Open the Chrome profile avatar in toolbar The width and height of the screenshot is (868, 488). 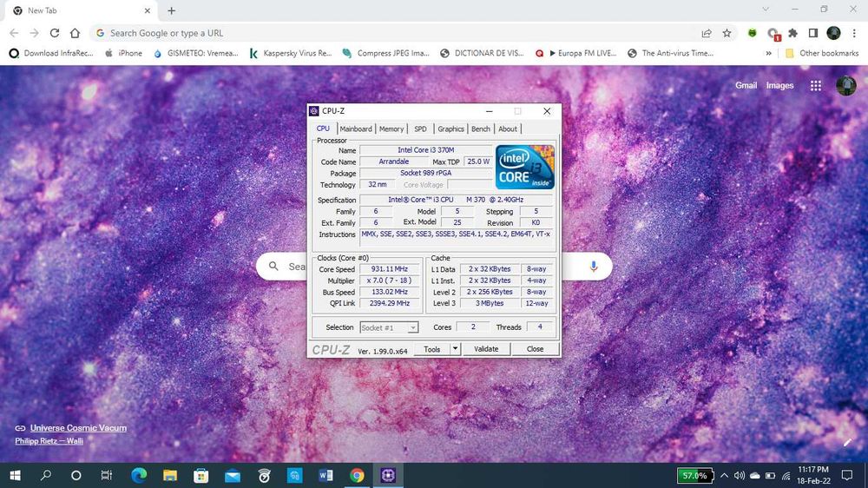click(x=833, y=33)
